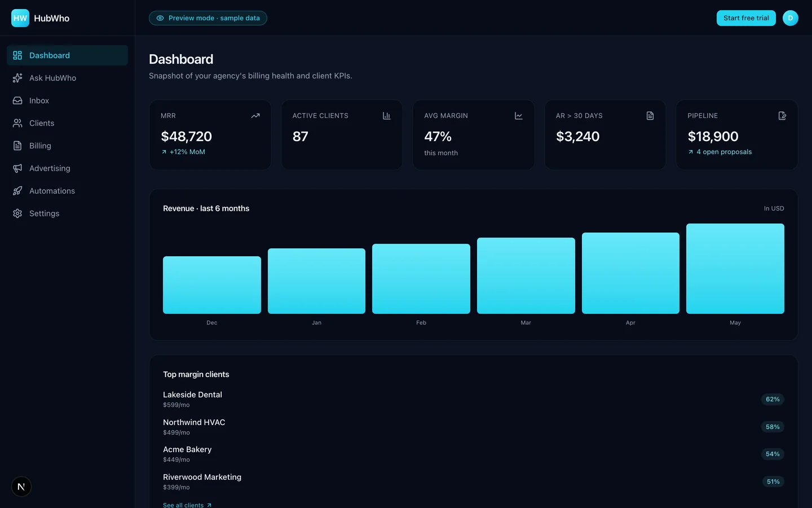The height and width of the screenshot is (508, 812).
Task: Click the Acme Bakery client name
Action: (187, 449)
